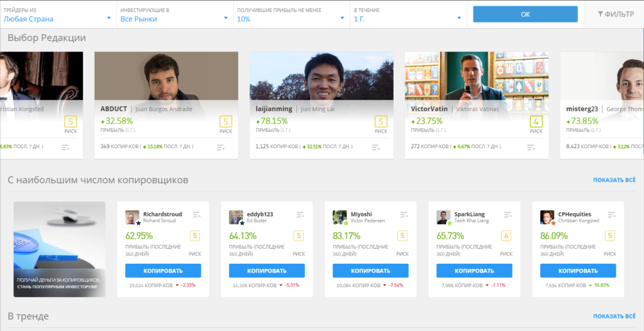Screen dimensions: 644x331
Task: Click CPHequities' avatar picture
Action: pos(547,217)
